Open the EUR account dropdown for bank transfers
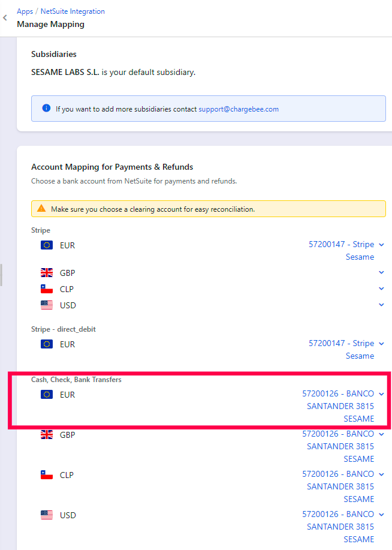Viewport: 392px width, 550px height. pos(382,393)
